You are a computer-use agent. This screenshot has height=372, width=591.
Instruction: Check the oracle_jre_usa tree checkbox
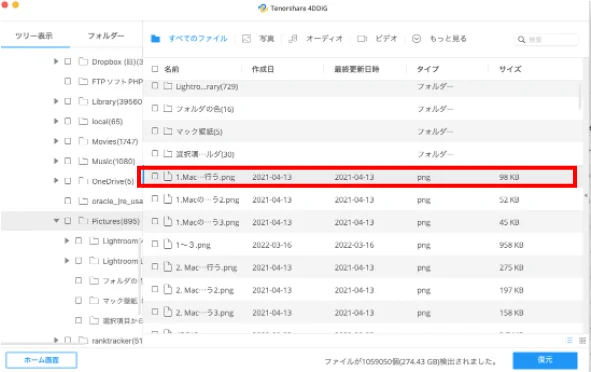click(x=68, y=201)
